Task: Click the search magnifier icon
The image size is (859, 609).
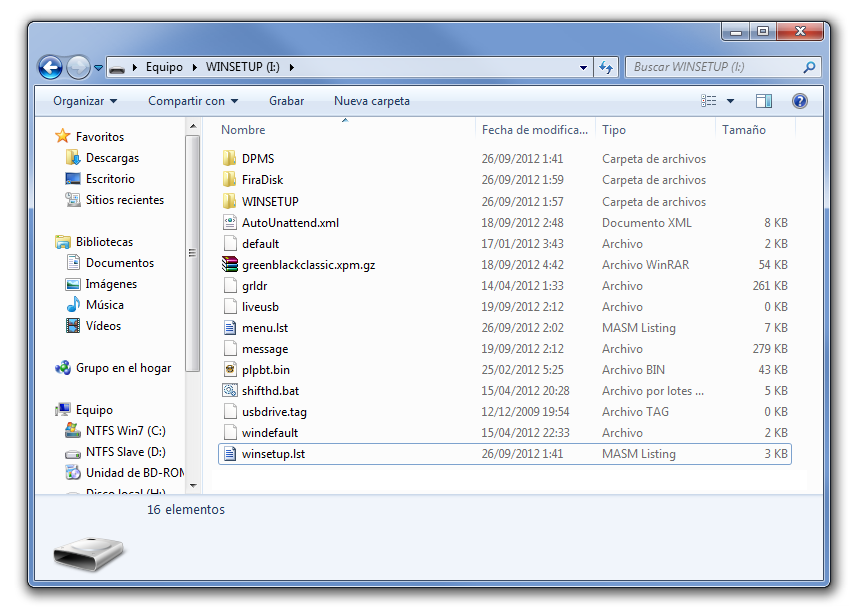Action: 809,67
